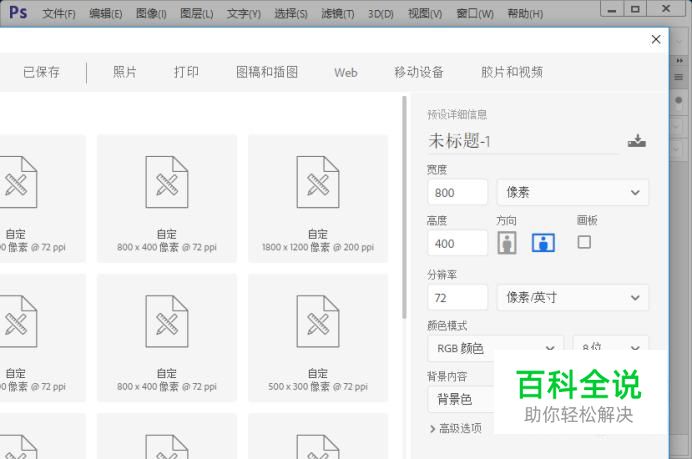
Task: Open the 滤镜(T) menu
Action: [338, 14]
